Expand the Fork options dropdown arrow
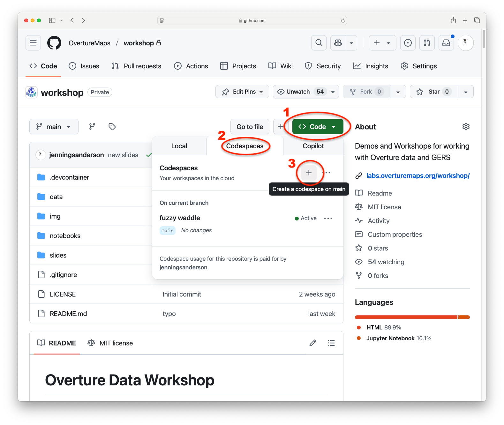 pos(398,92)
